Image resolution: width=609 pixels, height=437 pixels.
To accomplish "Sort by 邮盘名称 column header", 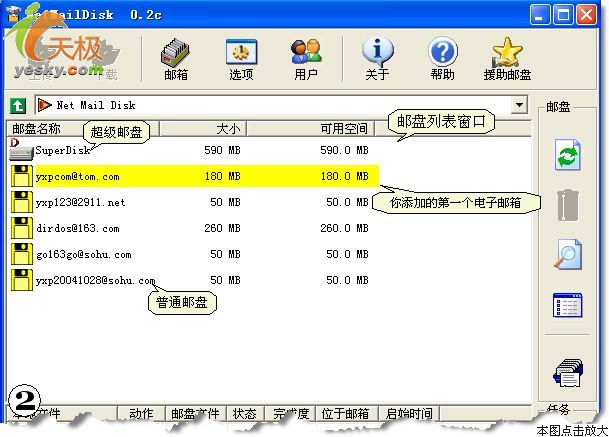I will pos(82,129).
